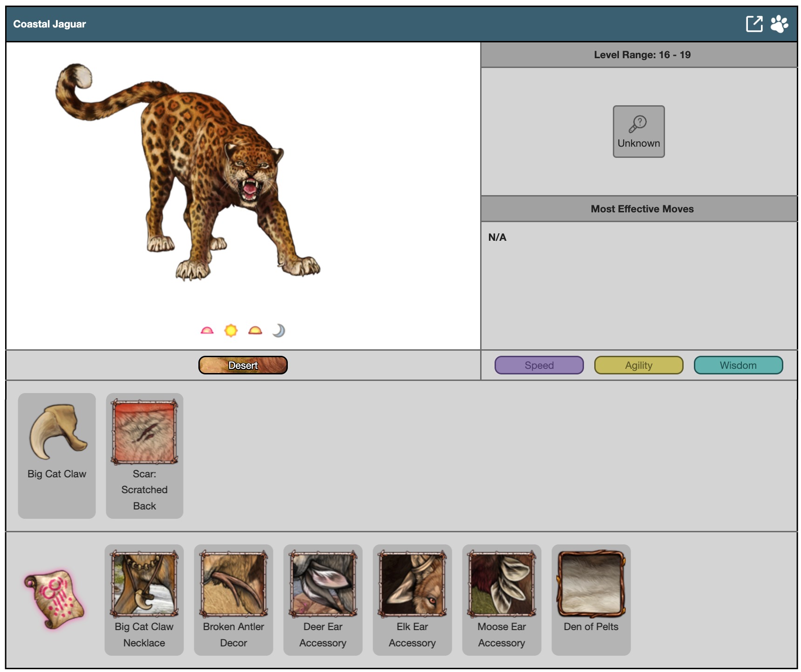Open Big Cat Claw Necklace recipe
801x672 pixels.
point(144,599)
